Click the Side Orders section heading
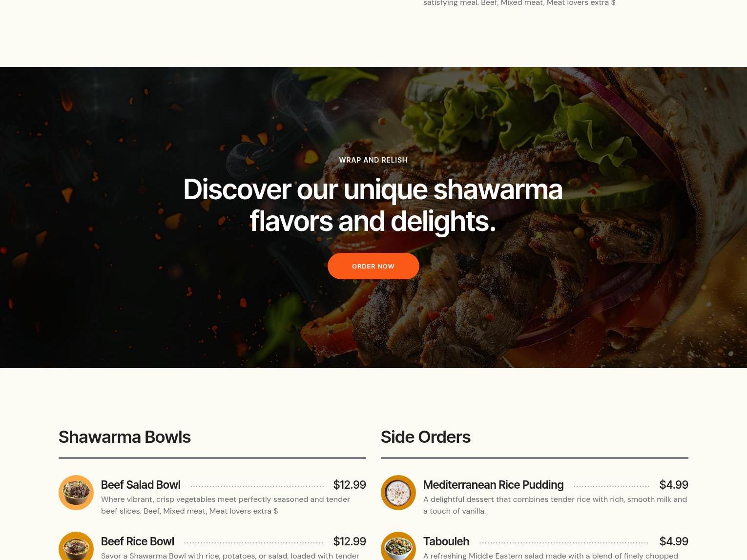 tap(425, 437)
